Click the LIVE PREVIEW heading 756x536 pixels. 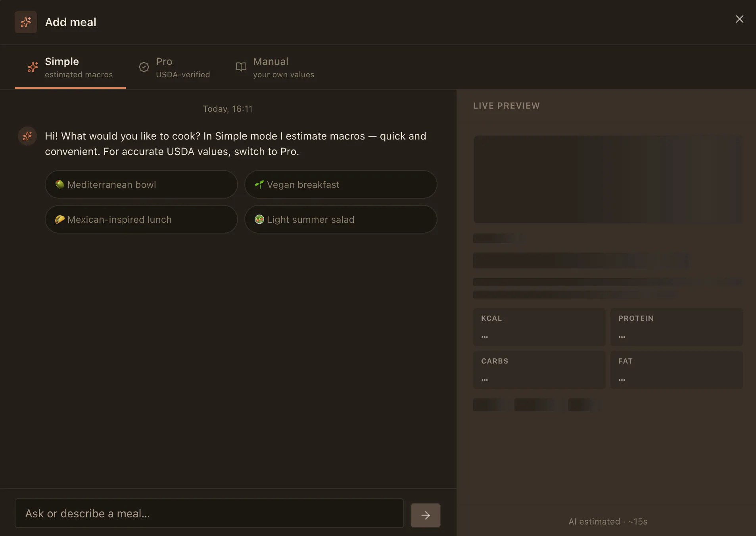pyautogui.click(x=507, y=105)
